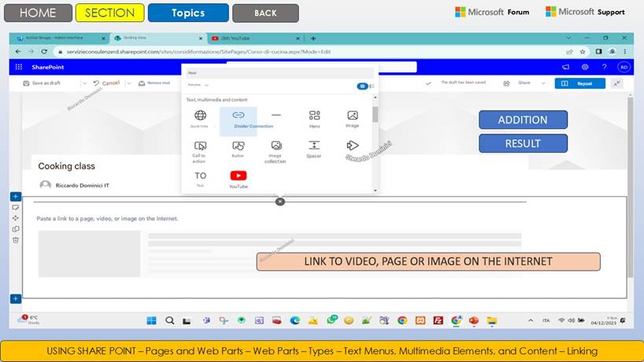Bookmark the page with star icon
This screenshot has height=362, width=644.
583,52
